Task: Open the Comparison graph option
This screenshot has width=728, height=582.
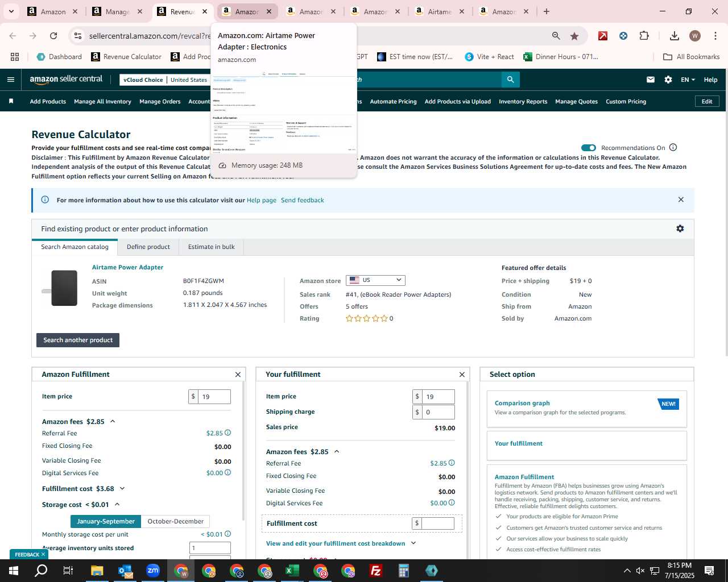Action: [522, 403]
